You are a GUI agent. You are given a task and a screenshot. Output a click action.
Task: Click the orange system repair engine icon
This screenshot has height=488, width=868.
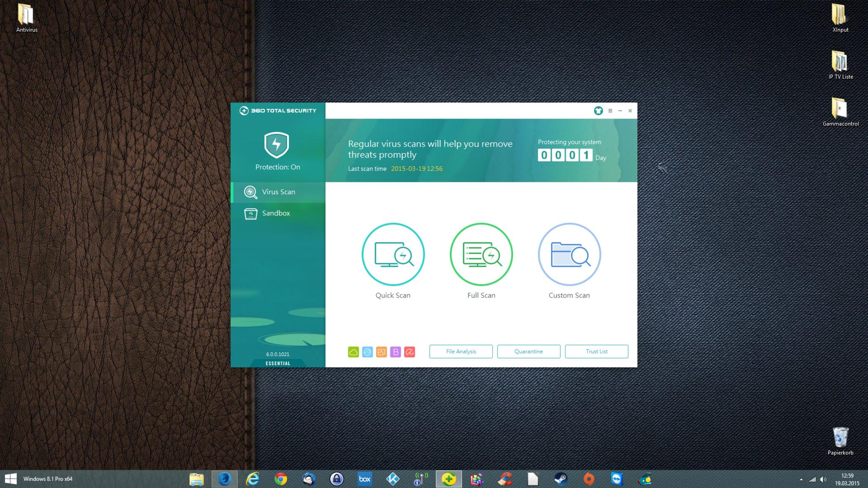381,352
